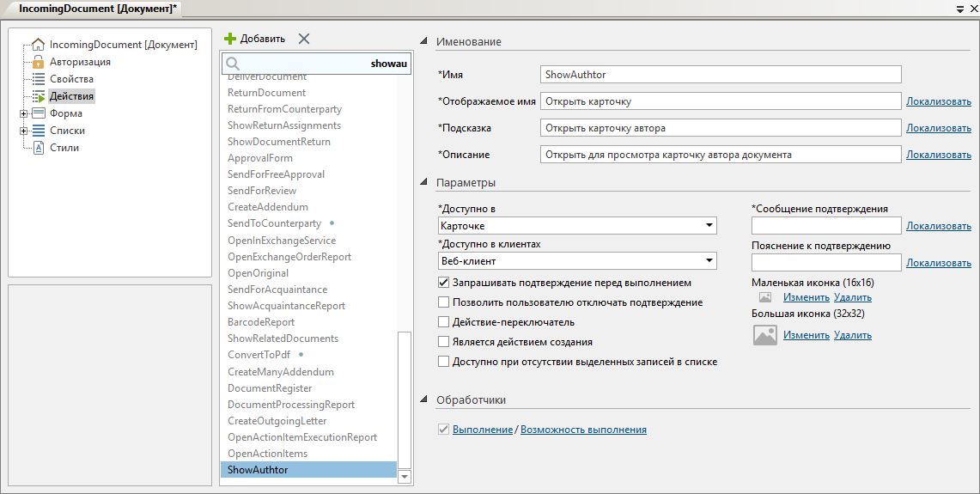Enable Действие-переключатель checkbox
Viewport: 980px width, 494px height.
coord(443,322)
